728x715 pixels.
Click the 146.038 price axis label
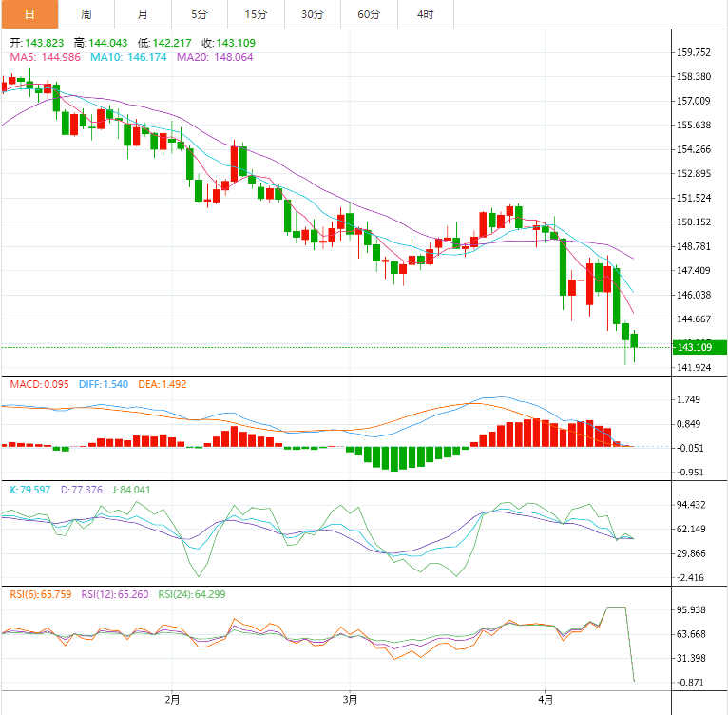(693, 295)
